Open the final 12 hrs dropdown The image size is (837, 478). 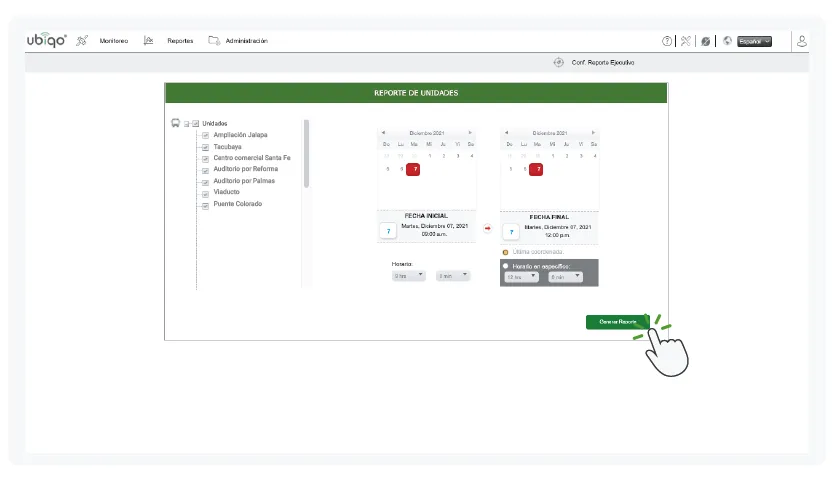coord(522,277)
